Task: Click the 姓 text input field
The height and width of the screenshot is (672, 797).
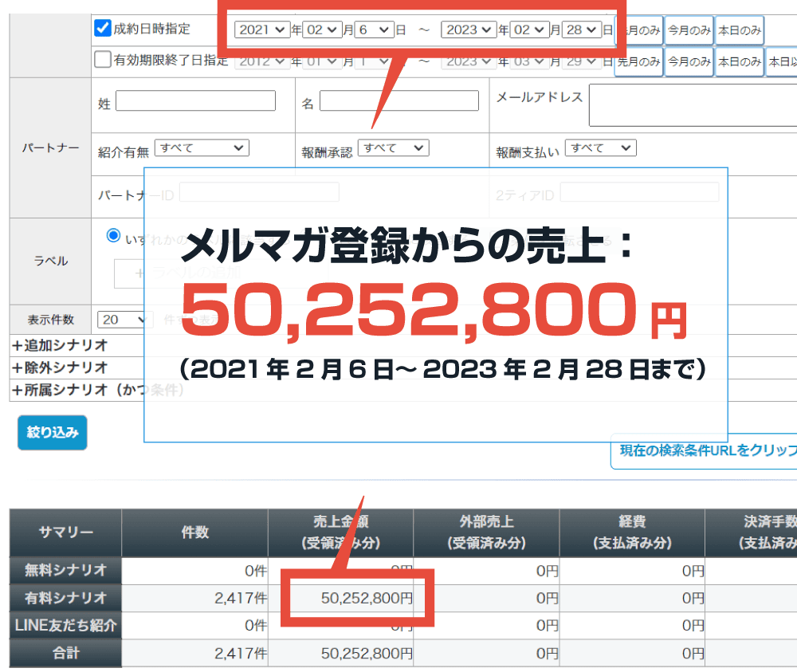Action: pos(195,100)
